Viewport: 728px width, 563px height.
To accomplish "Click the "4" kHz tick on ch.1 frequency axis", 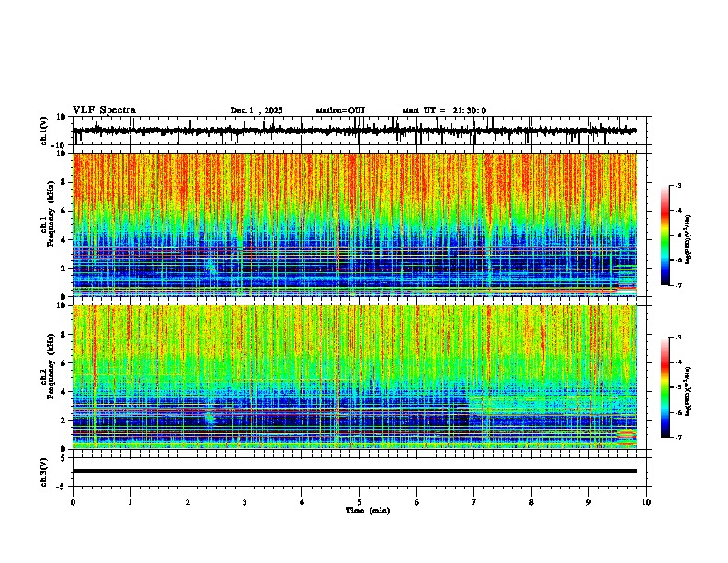I will pos(63,240).
